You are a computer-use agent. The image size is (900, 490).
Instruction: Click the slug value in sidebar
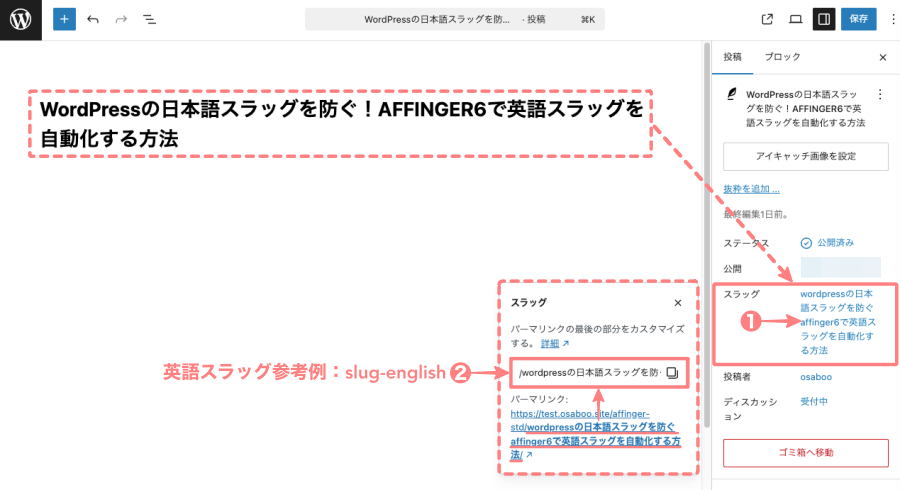point(838,322)
